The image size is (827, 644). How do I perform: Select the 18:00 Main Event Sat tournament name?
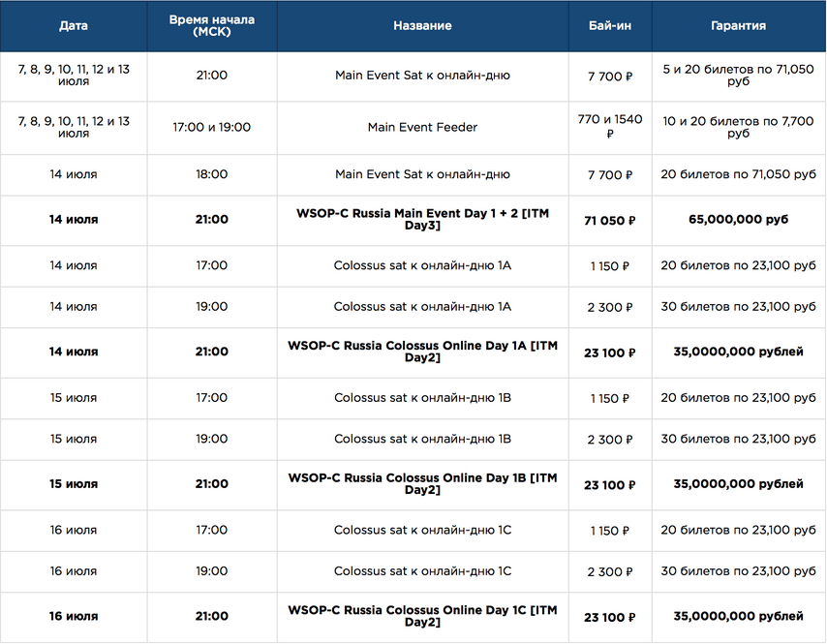point(422,174)
